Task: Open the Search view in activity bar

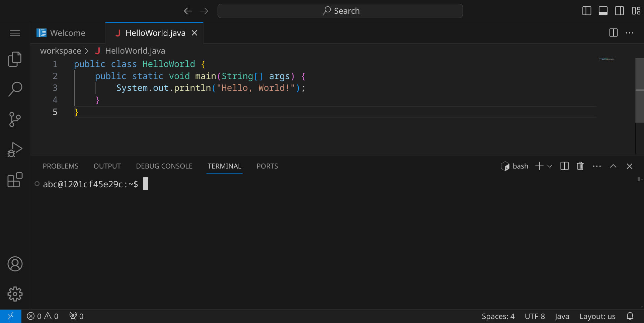Action: point(15,89)
